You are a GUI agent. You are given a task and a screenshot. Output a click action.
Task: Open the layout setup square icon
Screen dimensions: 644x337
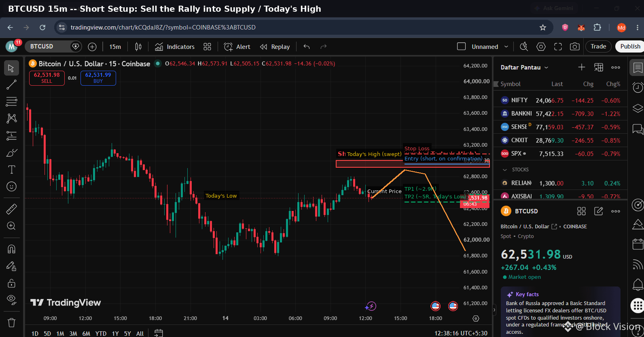coord(462,46)
